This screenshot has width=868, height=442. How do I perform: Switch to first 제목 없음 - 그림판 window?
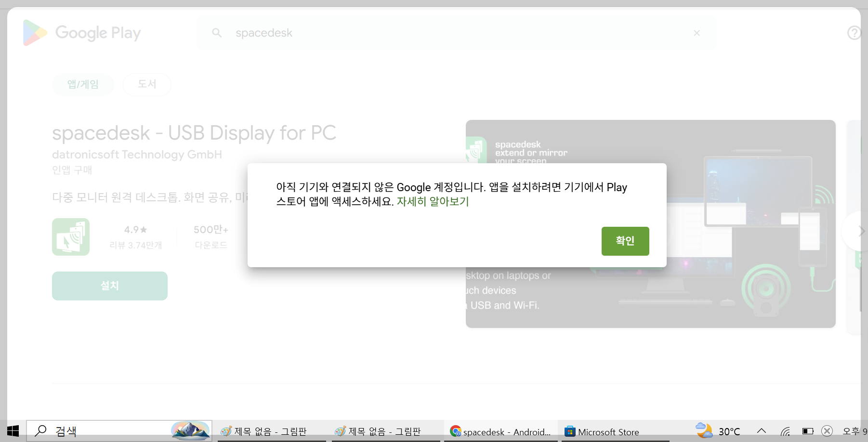pyautogui.click(x=271, y=431)
